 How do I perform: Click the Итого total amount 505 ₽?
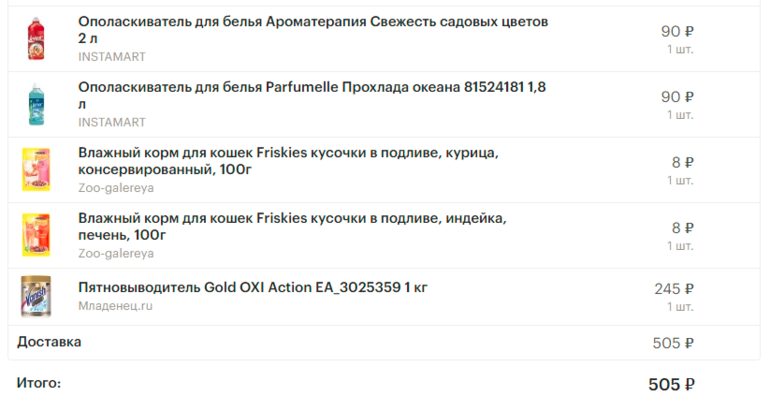coord(671,385)
